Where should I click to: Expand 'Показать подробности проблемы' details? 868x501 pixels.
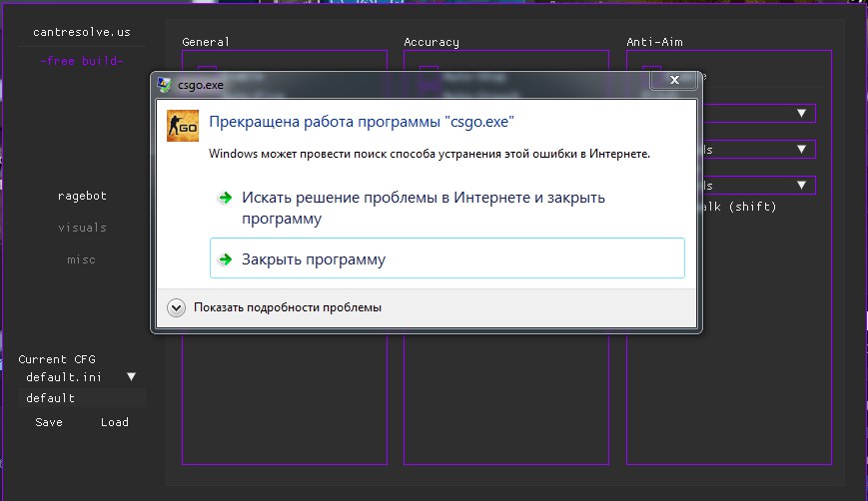coord(275,307)
